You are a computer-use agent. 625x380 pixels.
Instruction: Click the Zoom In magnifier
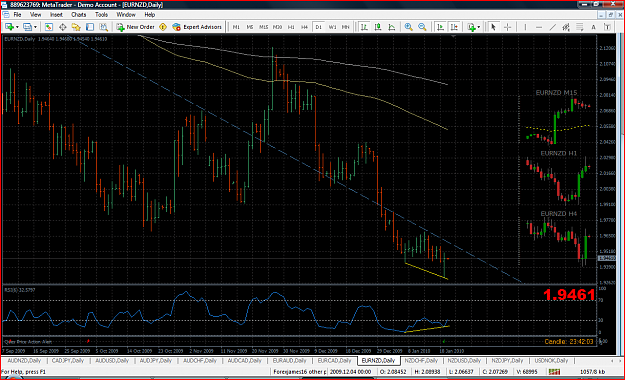coord(408,27)
